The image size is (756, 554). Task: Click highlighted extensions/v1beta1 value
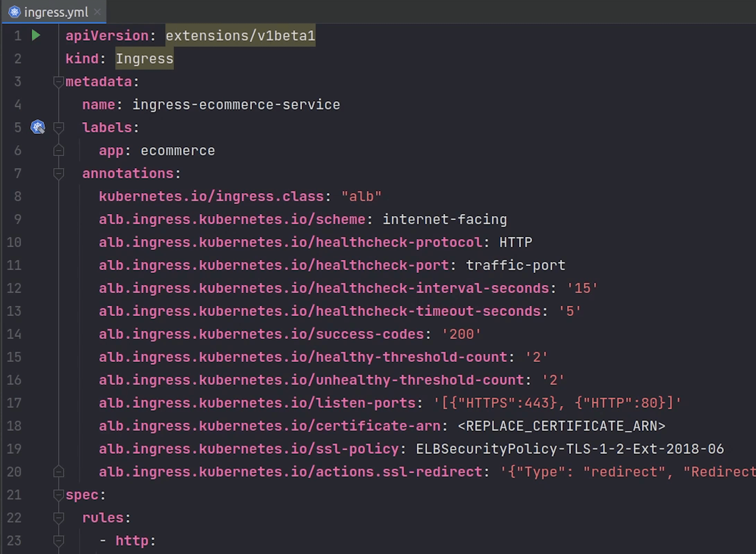pyautogui.click(x=240, y=35)
